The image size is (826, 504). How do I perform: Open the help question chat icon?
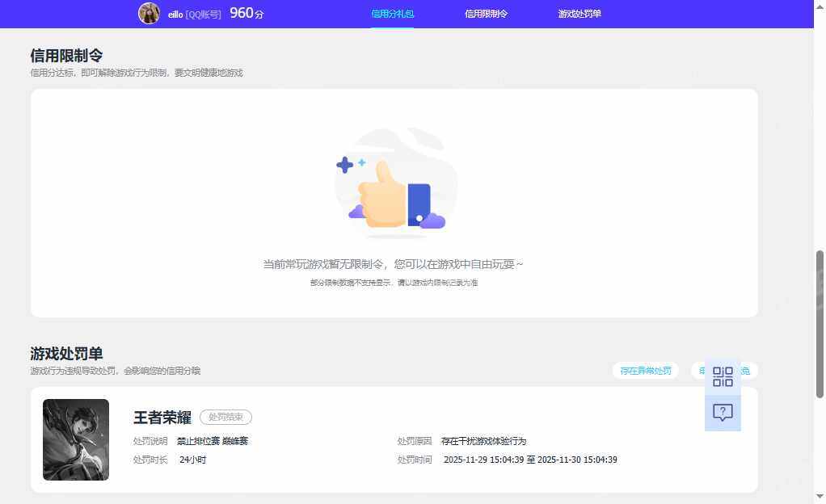(x=723, y=413)
